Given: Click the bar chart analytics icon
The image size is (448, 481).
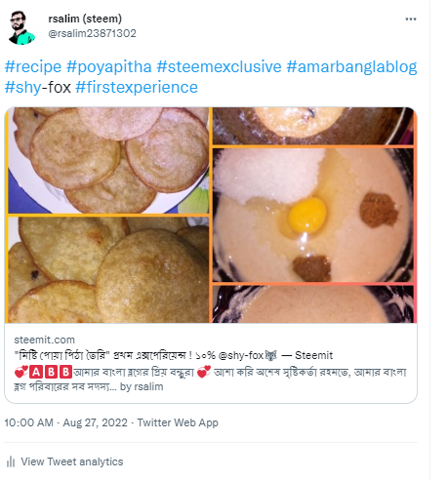Looking at the screenshot, I should (11, 461).
